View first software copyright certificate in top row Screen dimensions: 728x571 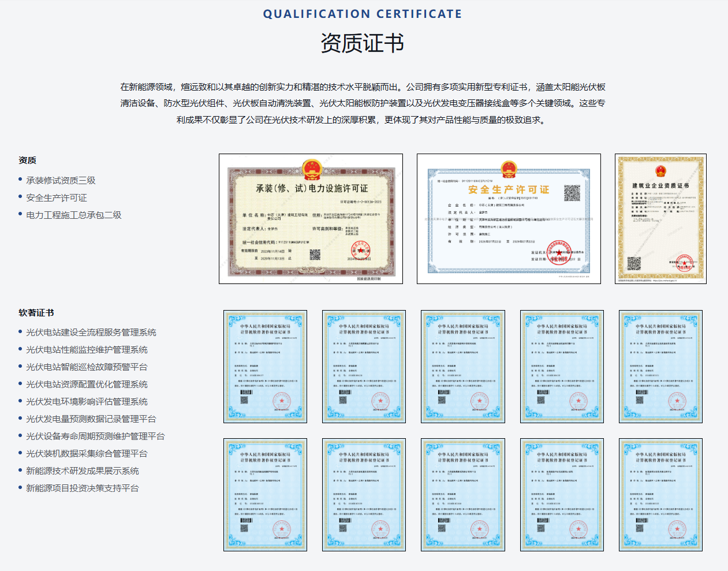pyautogui.click(x=265, y=367)
